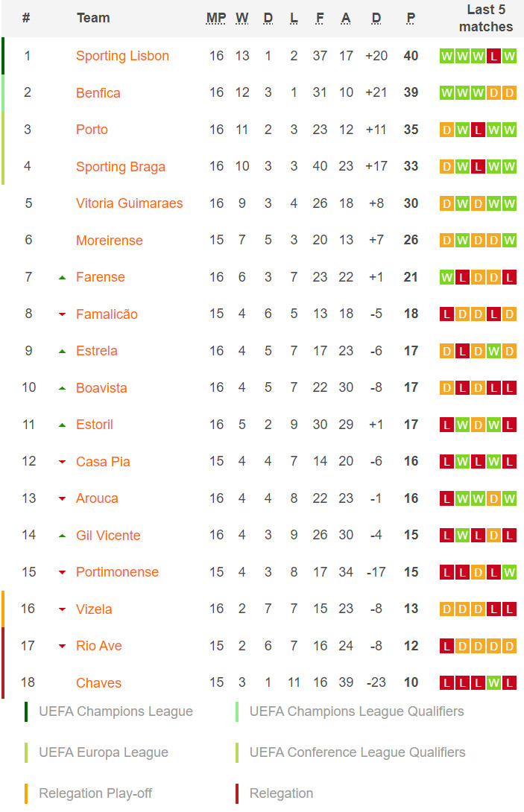Open the Casa Pia team link
This screenshot has height=812, width=524.
[x=103, y=461]
